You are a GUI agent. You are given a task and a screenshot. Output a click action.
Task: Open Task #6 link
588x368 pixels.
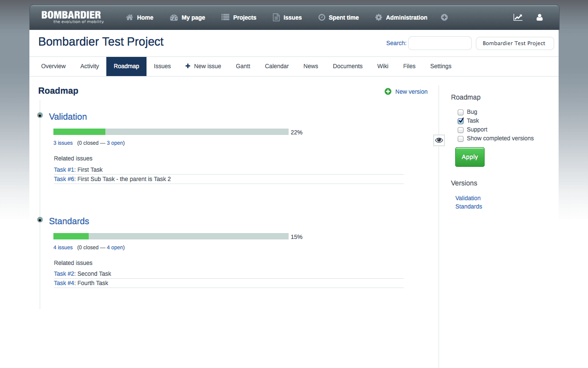(x=64, y=179)
